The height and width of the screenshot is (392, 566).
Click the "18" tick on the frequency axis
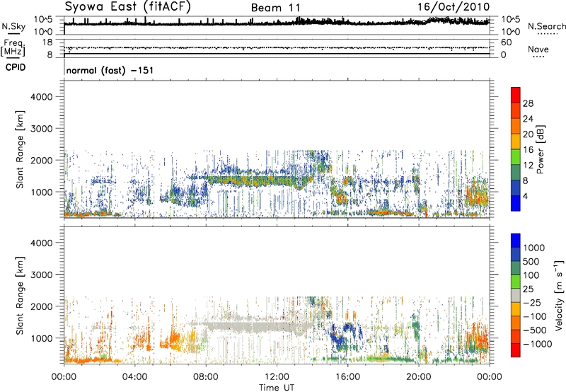47,42
